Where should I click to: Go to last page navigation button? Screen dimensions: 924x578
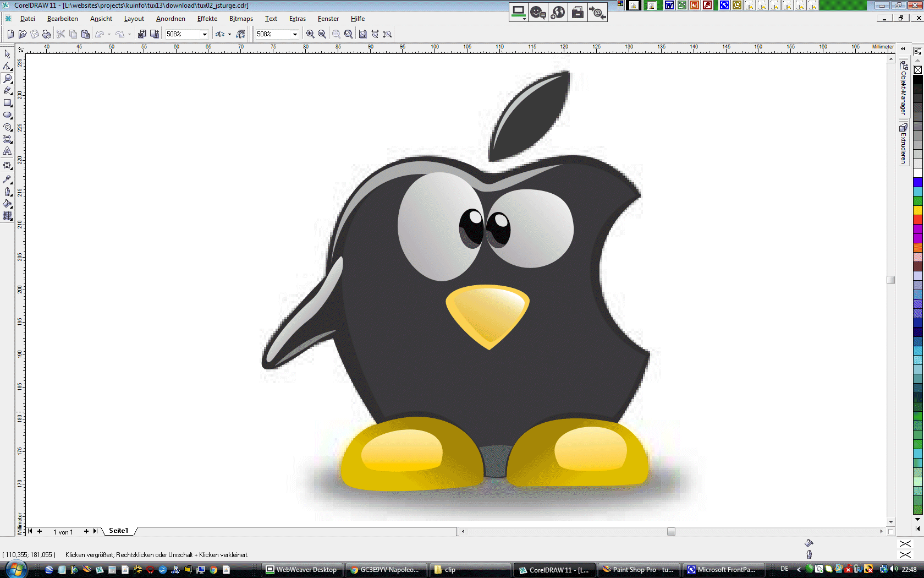(95, 531)
